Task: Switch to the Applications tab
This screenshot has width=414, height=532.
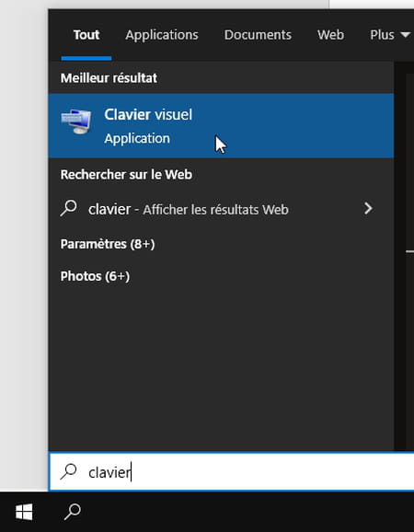Action: tap(162, 35)
